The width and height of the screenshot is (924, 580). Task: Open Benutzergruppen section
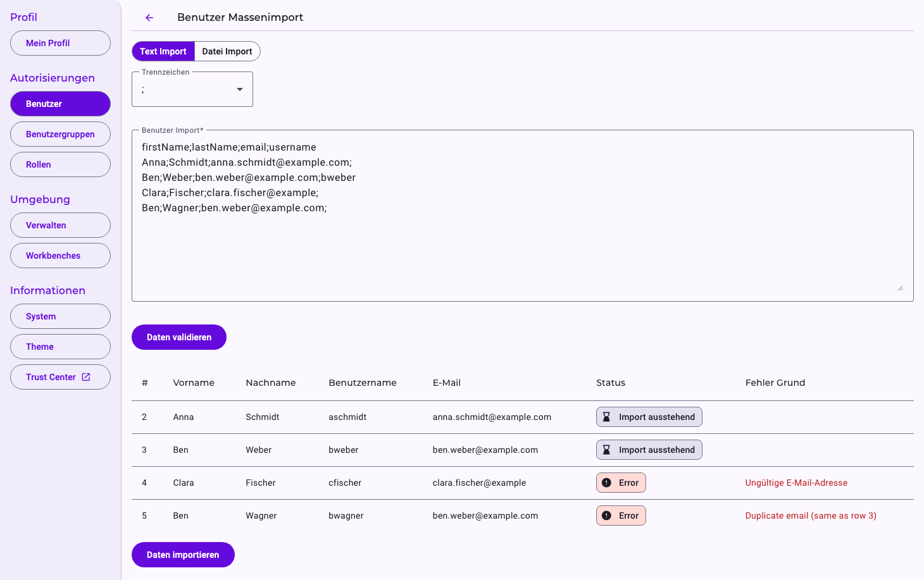pos(60,134)
